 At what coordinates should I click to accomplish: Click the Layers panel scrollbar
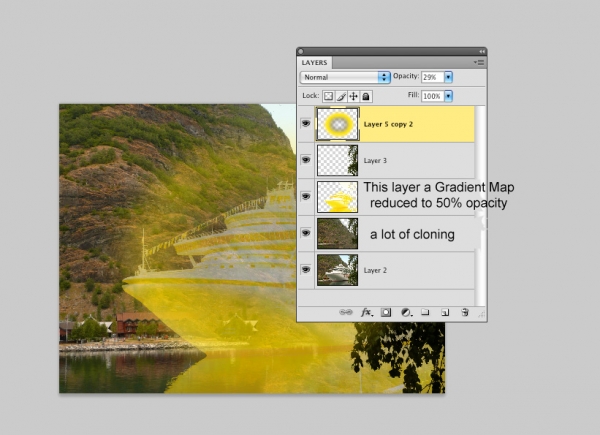click(481, 206)
